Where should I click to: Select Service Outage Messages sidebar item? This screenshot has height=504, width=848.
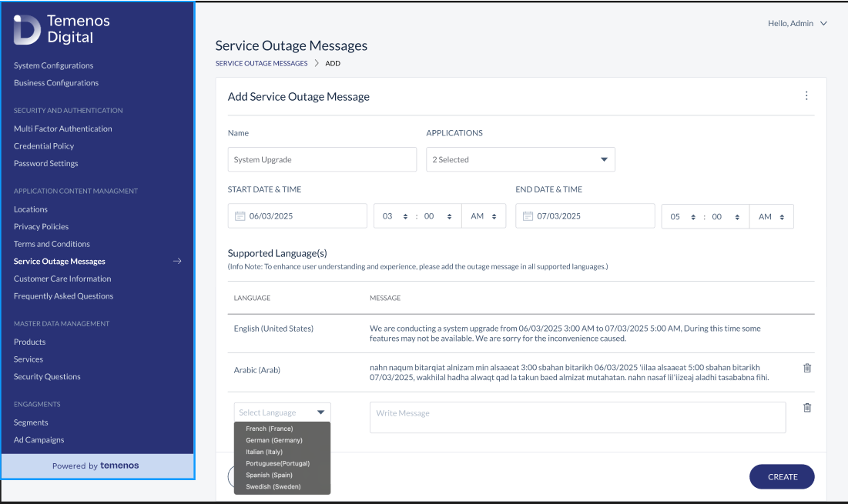(59, 261)
